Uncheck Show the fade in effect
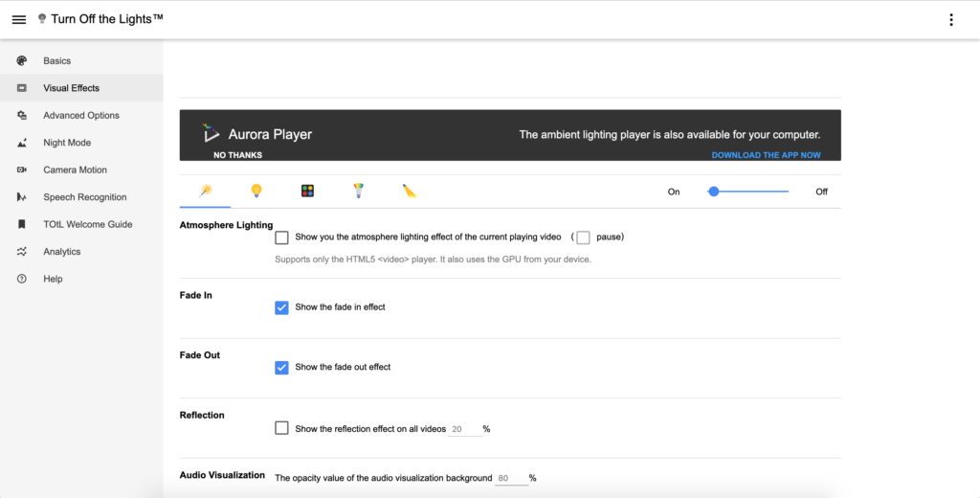980x498 pixels. click(282, 307)
